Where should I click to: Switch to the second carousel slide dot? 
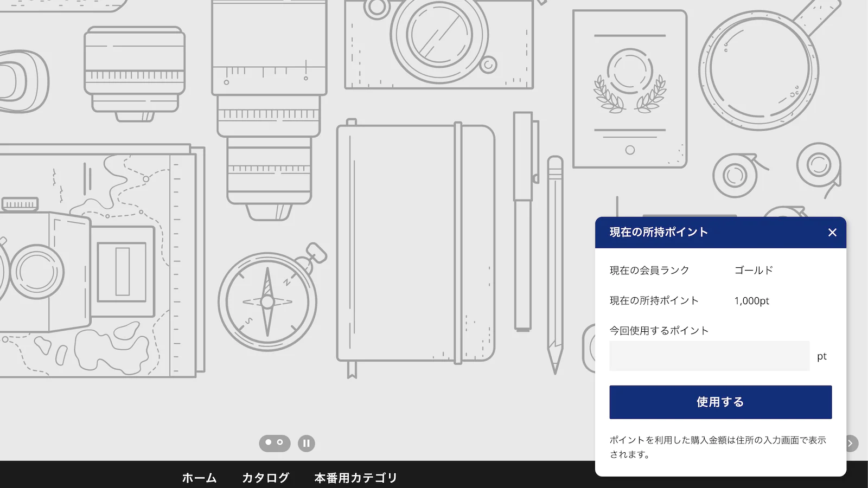[x=280, y=442]
